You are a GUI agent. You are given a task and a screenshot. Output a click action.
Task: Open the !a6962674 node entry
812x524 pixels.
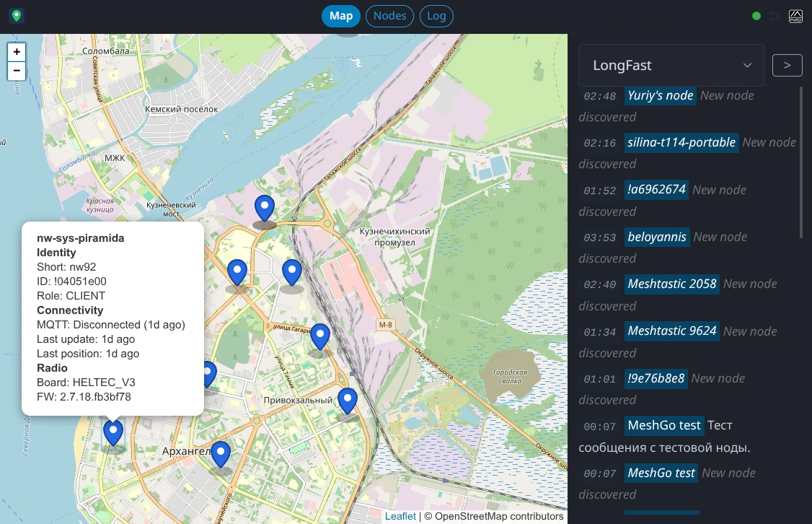656,190
